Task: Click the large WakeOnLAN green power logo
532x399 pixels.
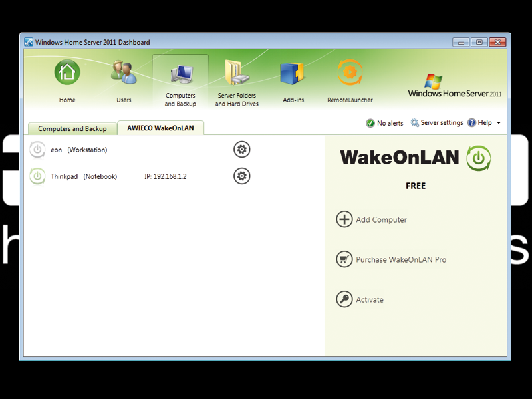Action: click(478, 158)
